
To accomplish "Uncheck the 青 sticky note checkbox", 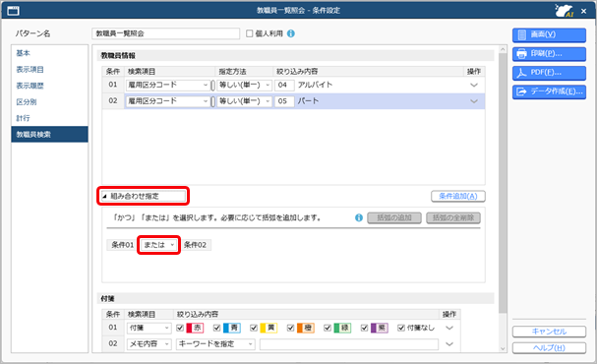I will tap(217, 328).
